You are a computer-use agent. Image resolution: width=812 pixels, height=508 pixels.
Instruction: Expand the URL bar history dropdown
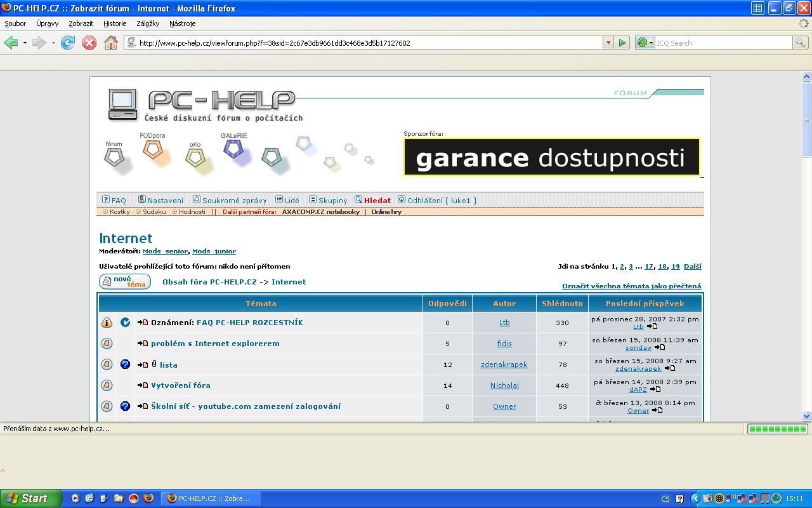[608, 43]
